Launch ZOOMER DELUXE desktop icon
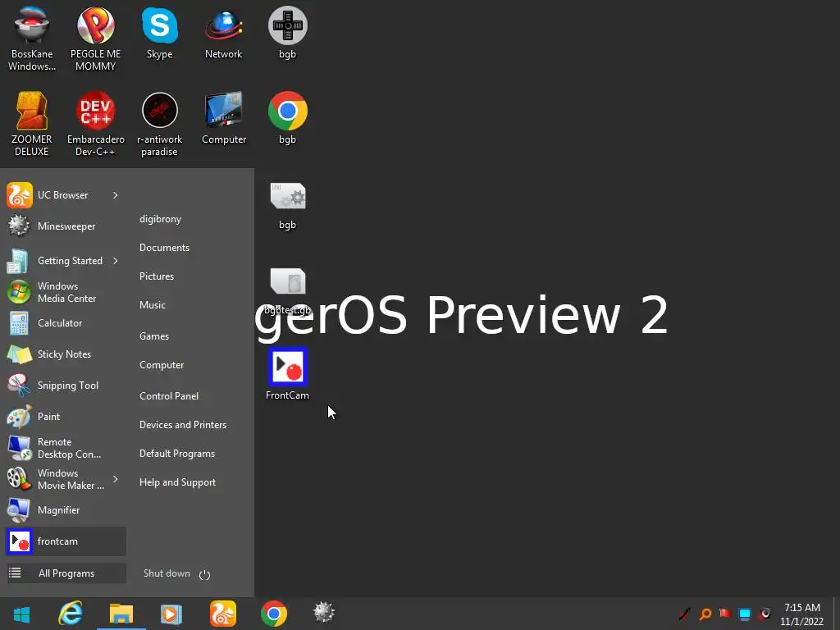 coord(32,125)
